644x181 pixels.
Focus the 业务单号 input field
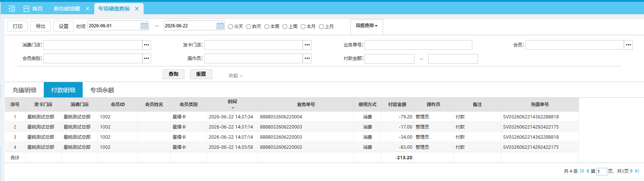coord(418,45)
